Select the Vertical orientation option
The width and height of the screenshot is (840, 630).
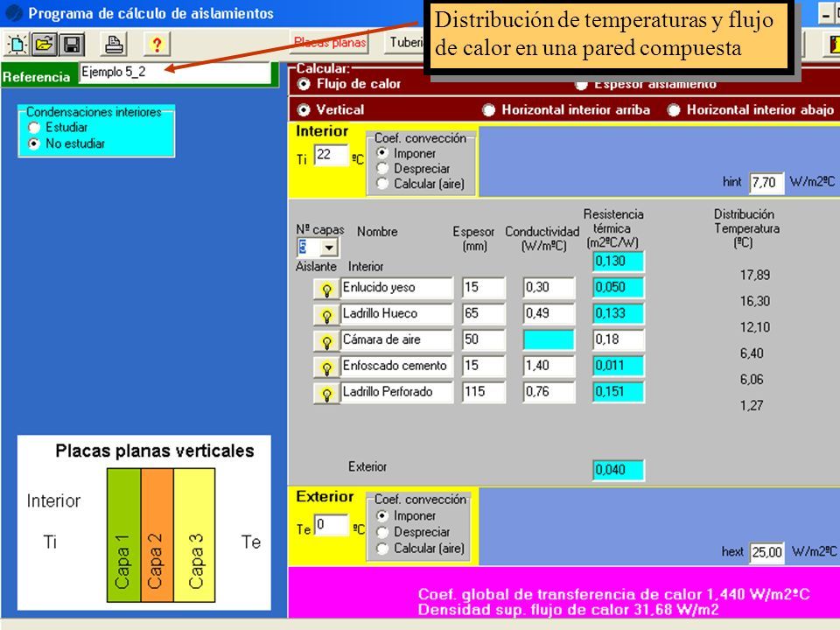304,110
